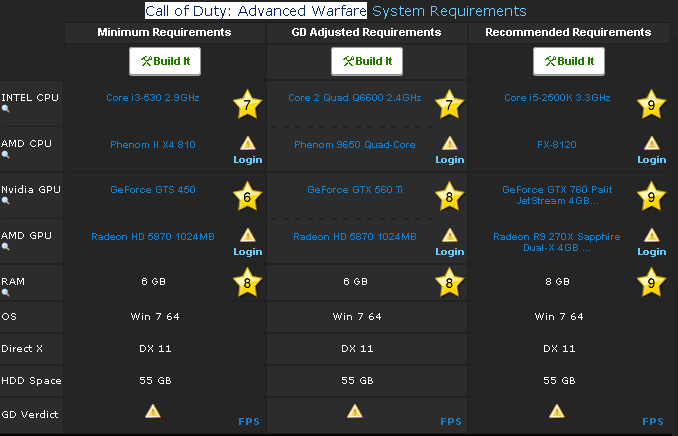Click GD Verdict warning icon in GD Adjusted column

pyautogui.click(x=355, y=411)
